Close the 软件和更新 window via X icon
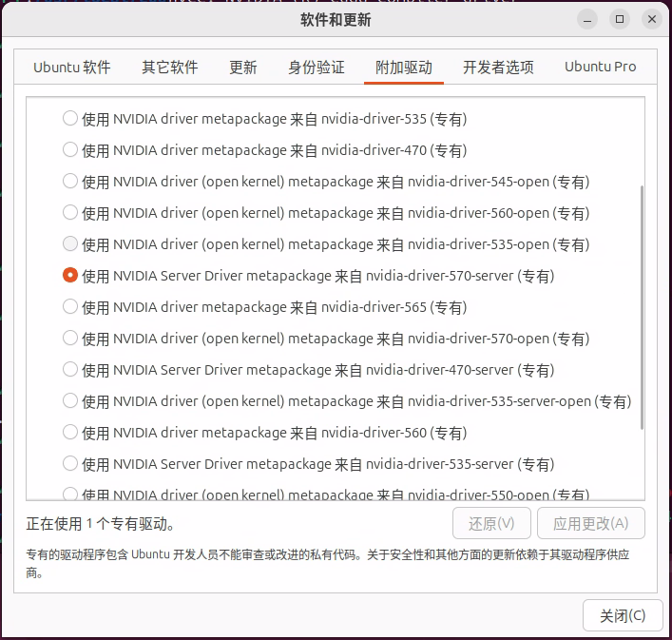 click(x=652, y=19)
